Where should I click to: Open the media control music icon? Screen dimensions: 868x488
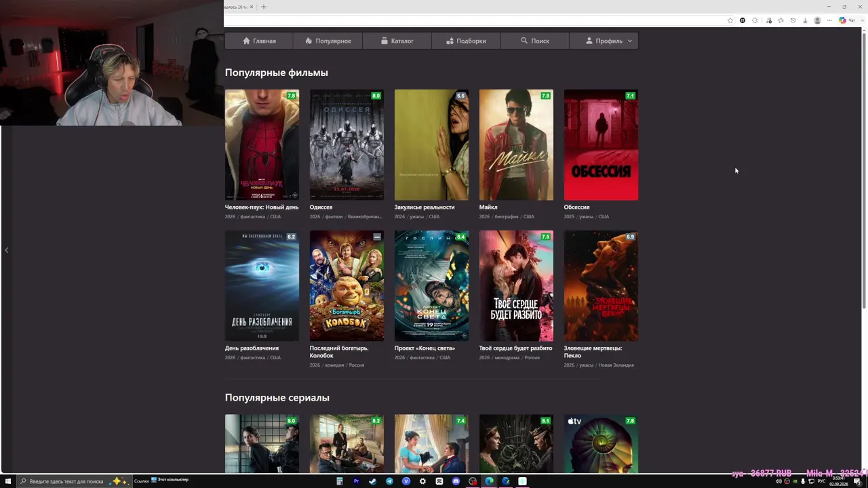tap(768, 20)
